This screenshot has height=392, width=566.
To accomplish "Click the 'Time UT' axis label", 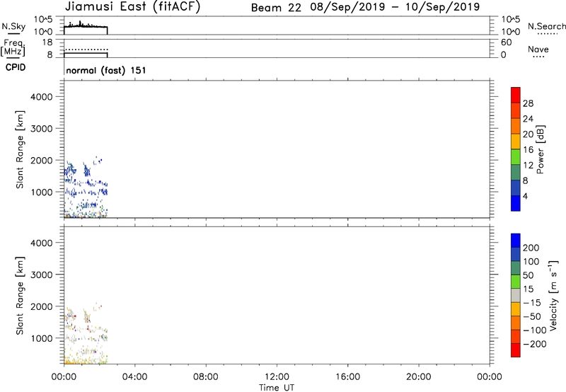I will click(x=277, y=388).
